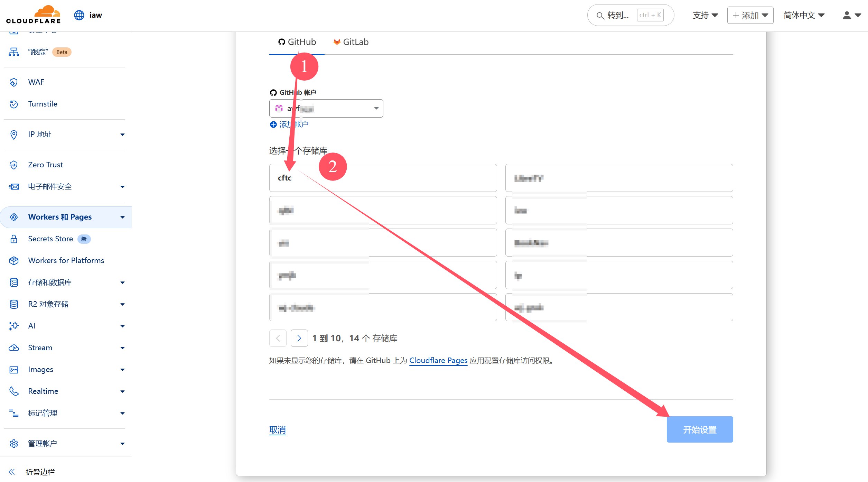This screenshot has height=482, width=868.
Task: Go to next page of repositories
Action: pyautogui.click(x=299, y=338)
